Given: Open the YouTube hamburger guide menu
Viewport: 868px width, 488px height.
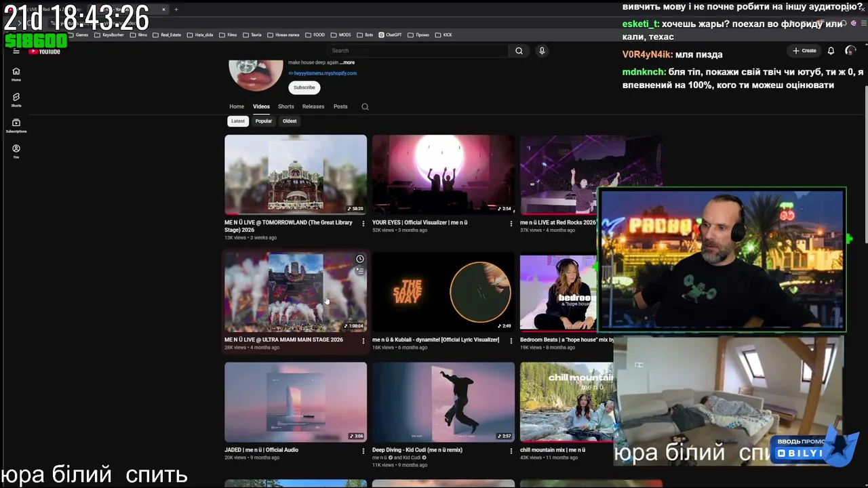Looking at the screenshot, I should 16,51.
